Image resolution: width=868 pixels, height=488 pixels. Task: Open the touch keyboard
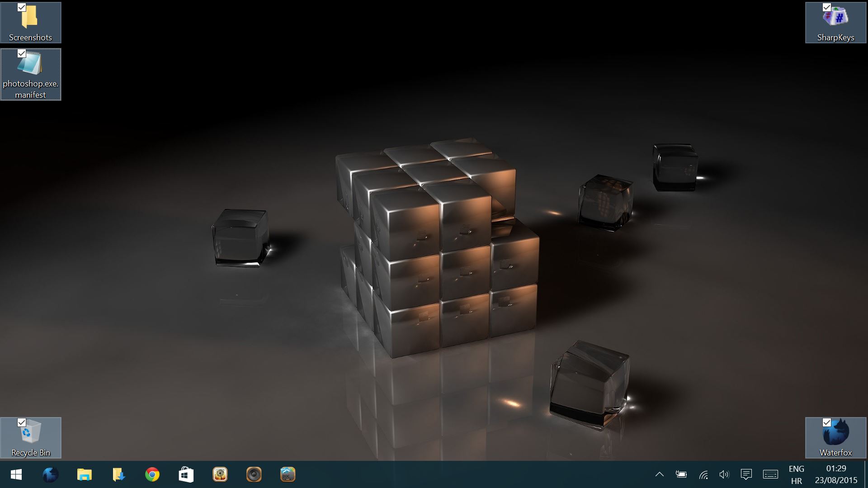click(770, 474)
